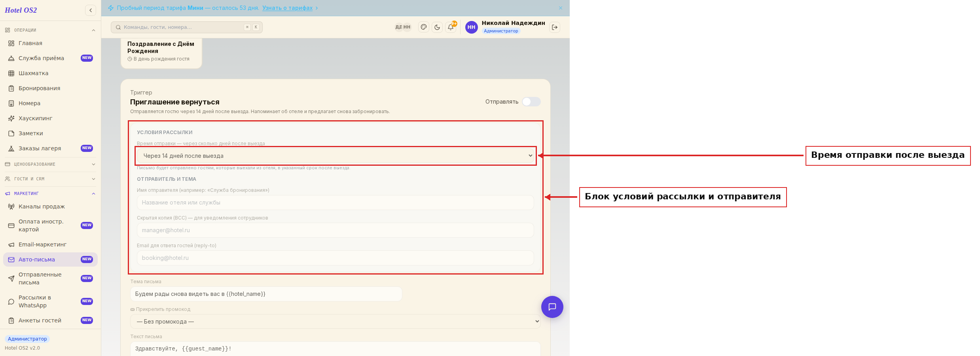Toggle the Отправлять switch on
This screenshot has height=356, width=980.
point(531,102)
